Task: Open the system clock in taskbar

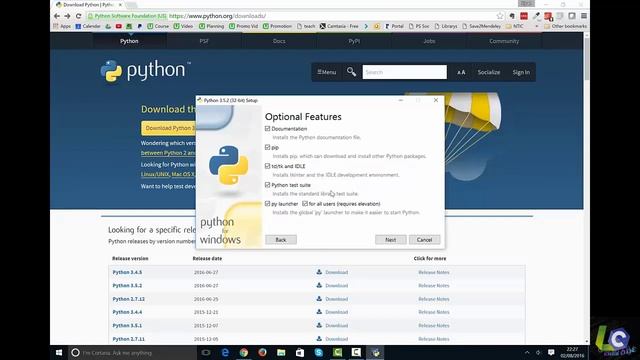Action: pos(572,353)
